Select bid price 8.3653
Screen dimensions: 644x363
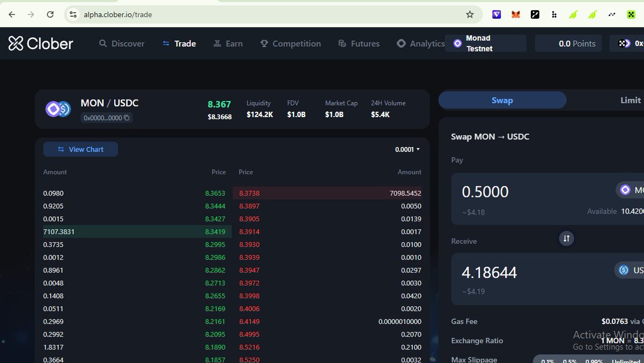(x=215, y=193)
